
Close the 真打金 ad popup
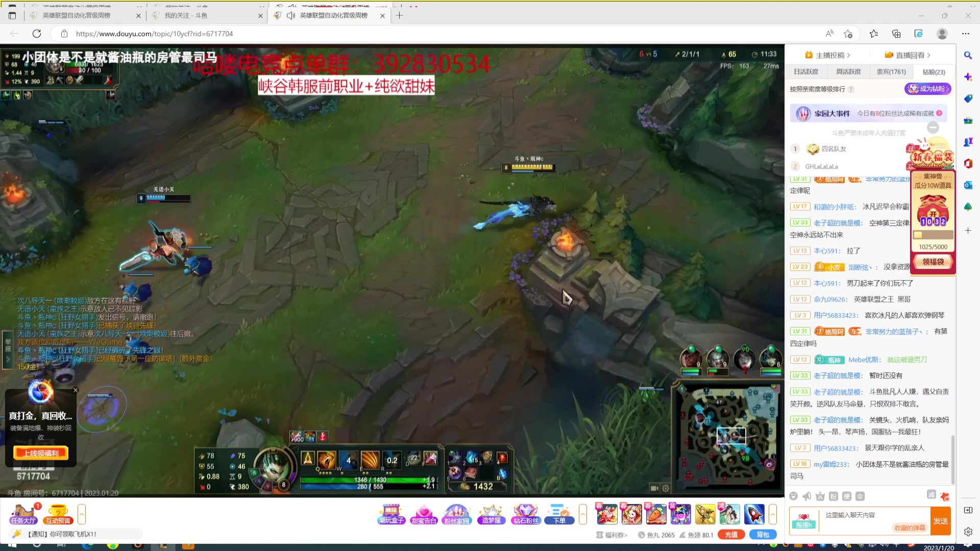76,390
